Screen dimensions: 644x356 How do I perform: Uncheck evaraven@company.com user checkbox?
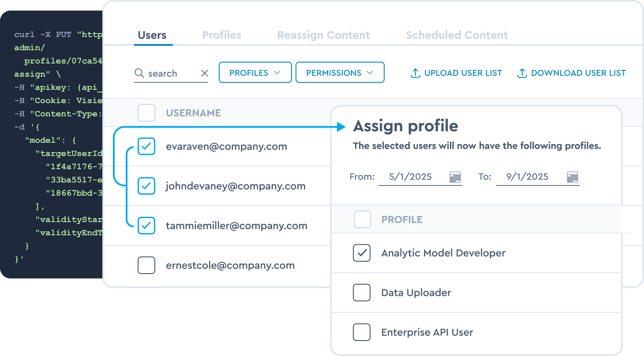(x=146, y=146)
